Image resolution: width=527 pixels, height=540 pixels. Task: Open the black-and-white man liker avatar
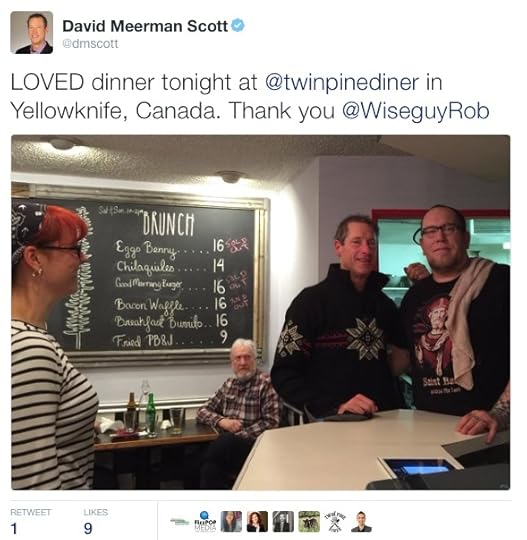[x=283, y=521]
